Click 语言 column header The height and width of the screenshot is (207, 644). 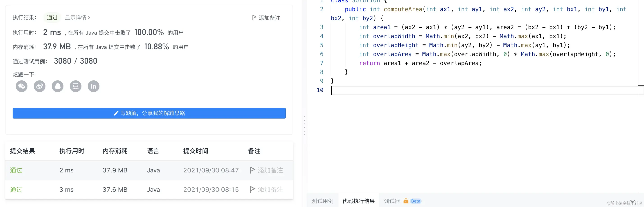(x=153, y=151)
